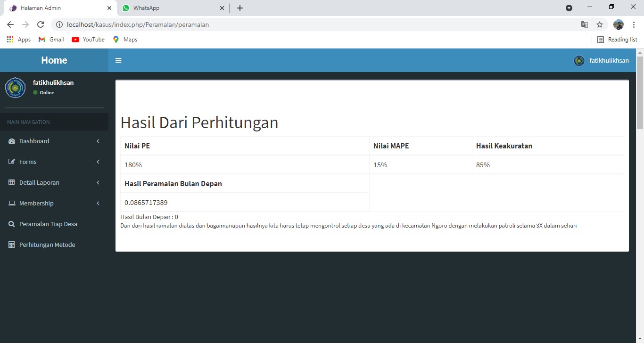Screen dimensions: 644x343
Task: Click the calculator icon beside Perhitungan Metode
Action: click(12, 245)
